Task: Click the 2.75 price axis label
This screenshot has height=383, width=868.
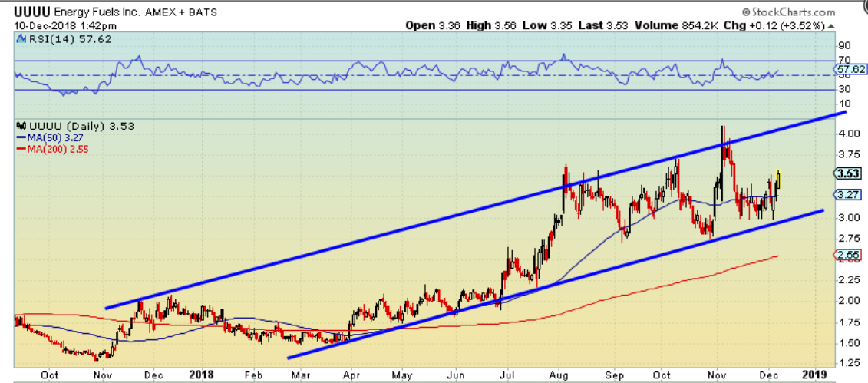Action: (x=850, y=239)
